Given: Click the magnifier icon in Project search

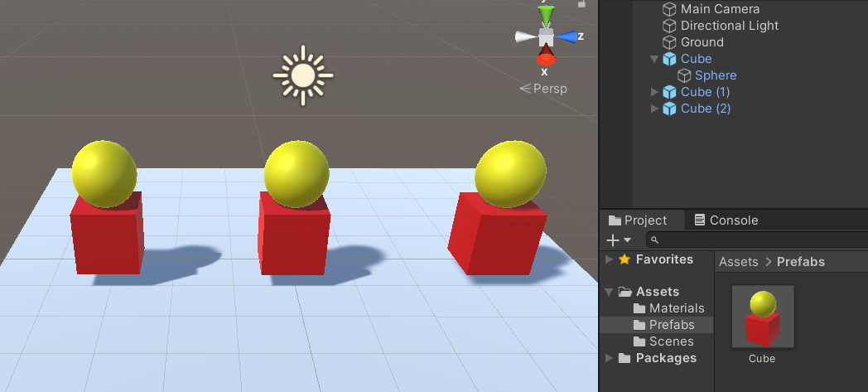Looking at the screenshot, I should [x=655, y=240].
